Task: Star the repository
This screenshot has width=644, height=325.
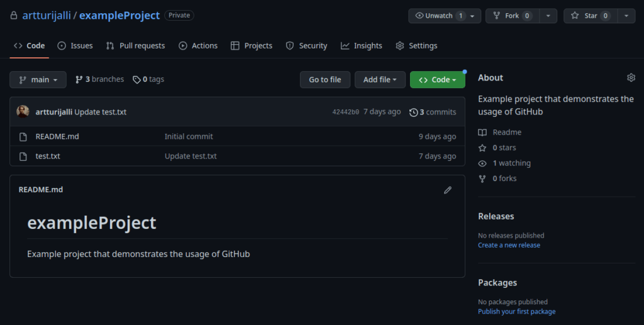Action: tap(591, 16)
